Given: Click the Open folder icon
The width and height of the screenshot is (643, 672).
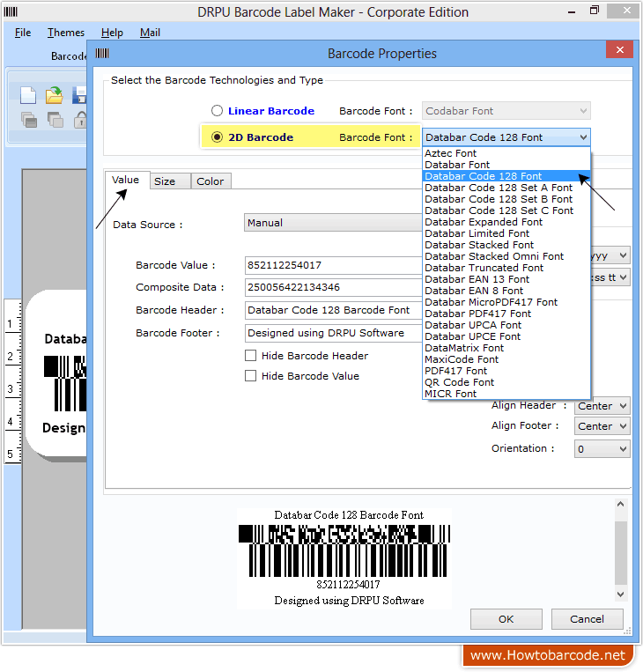Looking at the screenshot, I should pos(55,95).
